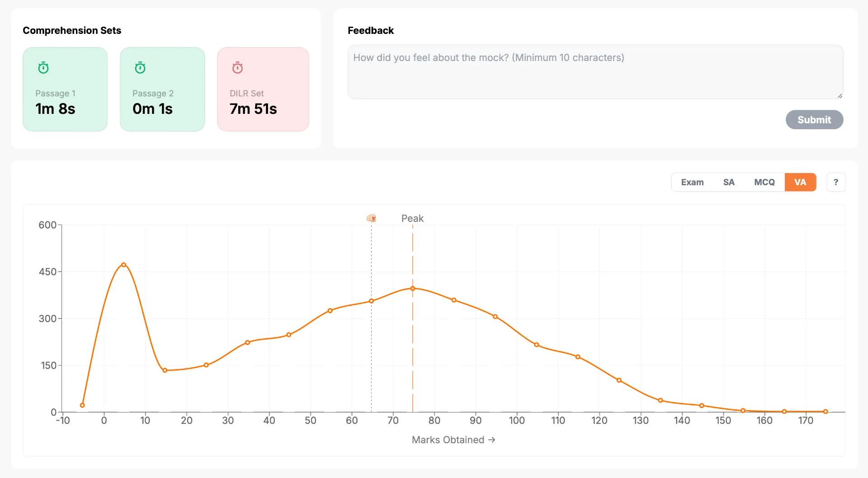Click the highest data point near 5 marks

[x=123, y=265]
